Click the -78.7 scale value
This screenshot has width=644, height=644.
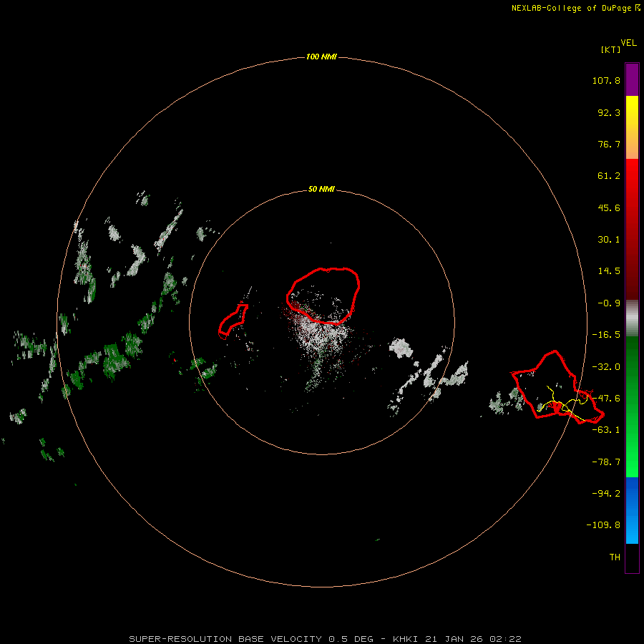pyautogui.click(x=606, y=462)
